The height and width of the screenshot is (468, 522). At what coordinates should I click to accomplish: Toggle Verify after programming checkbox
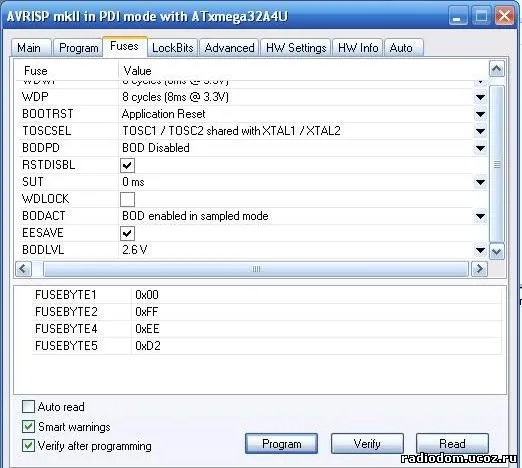click(28, 446)
